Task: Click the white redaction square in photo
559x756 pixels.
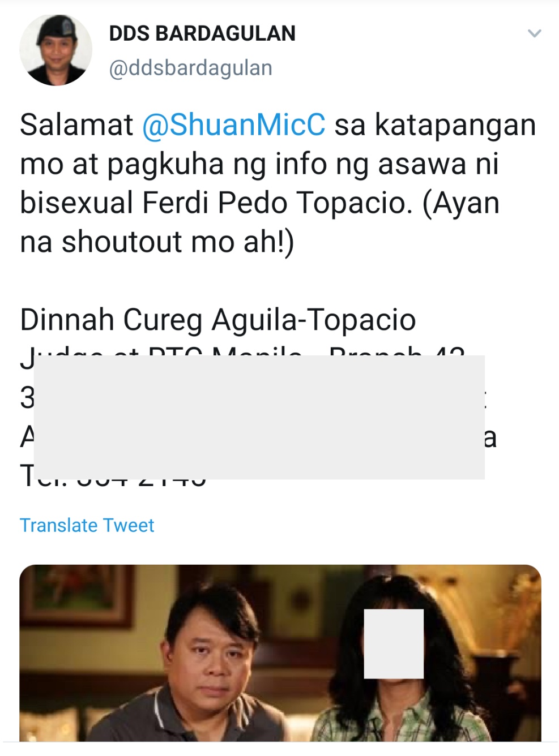Action: [x=394, y=644]
